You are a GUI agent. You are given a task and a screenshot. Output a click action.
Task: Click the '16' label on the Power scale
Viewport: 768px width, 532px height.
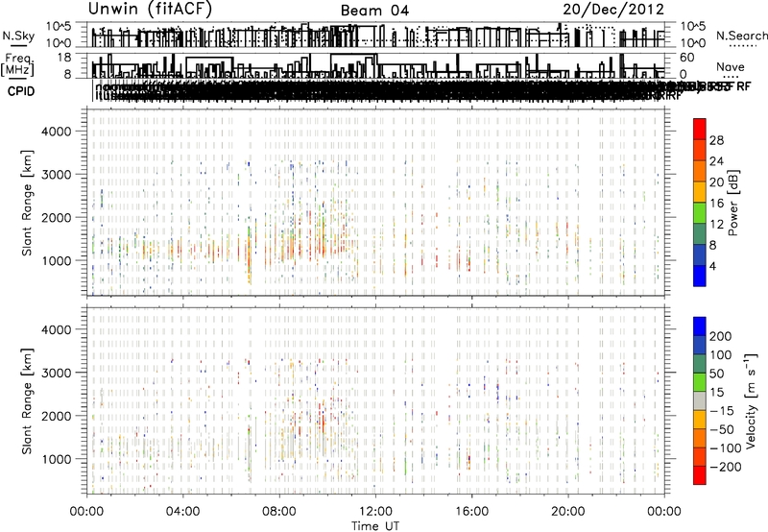(x=716, y=204)
